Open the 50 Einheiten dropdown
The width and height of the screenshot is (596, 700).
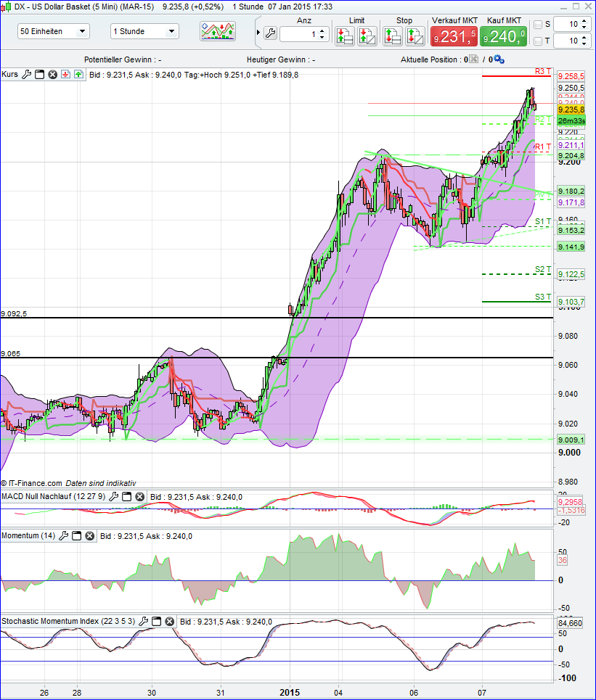(x=53, y=32)
